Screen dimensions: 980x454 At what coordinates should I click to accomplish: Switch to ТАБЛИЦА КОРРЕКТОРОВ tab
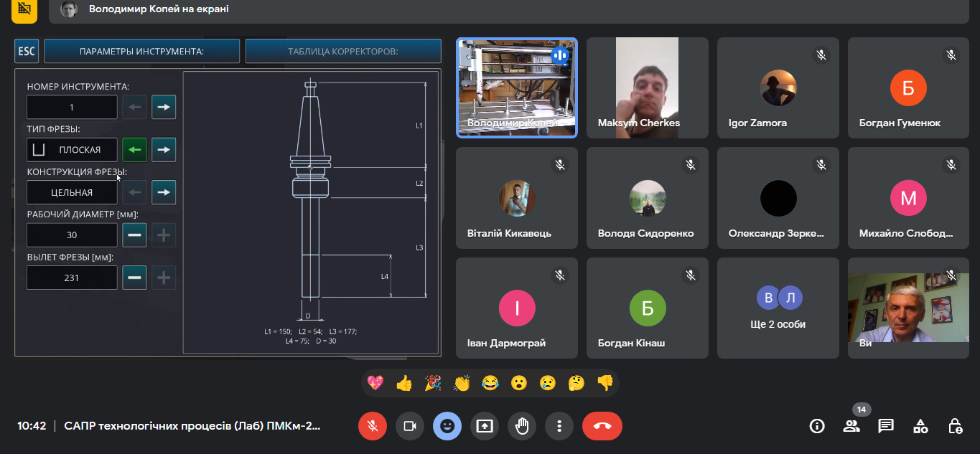point(343,52)
